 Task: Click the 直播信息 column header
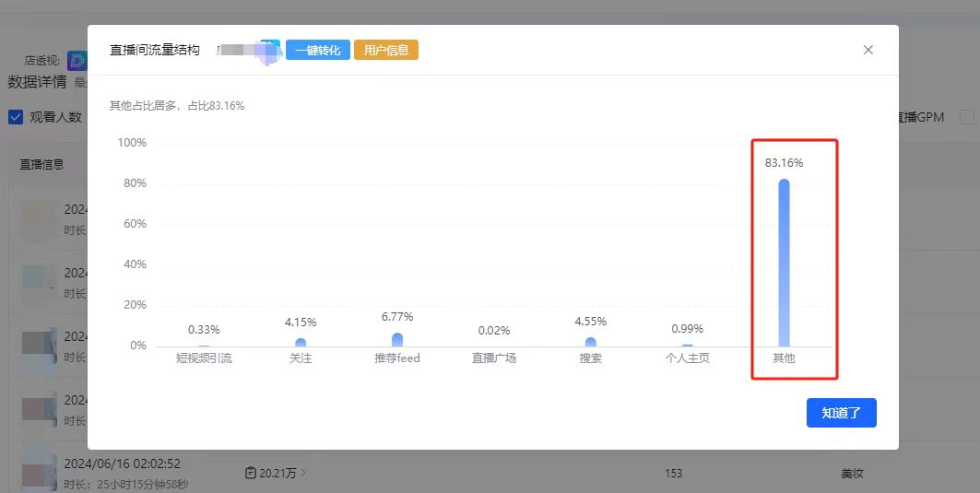[x=42, y=164]
